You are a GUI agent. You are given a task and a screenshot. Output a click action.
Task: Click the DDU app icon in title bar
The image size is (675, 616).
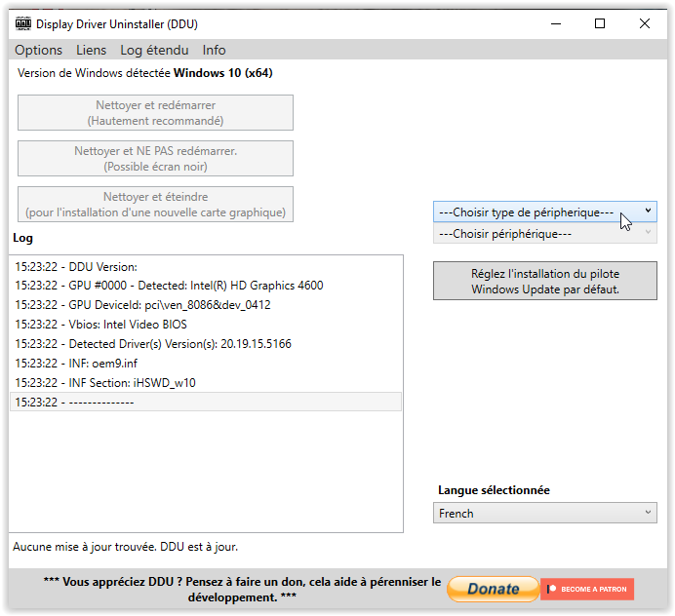[23, 23]
